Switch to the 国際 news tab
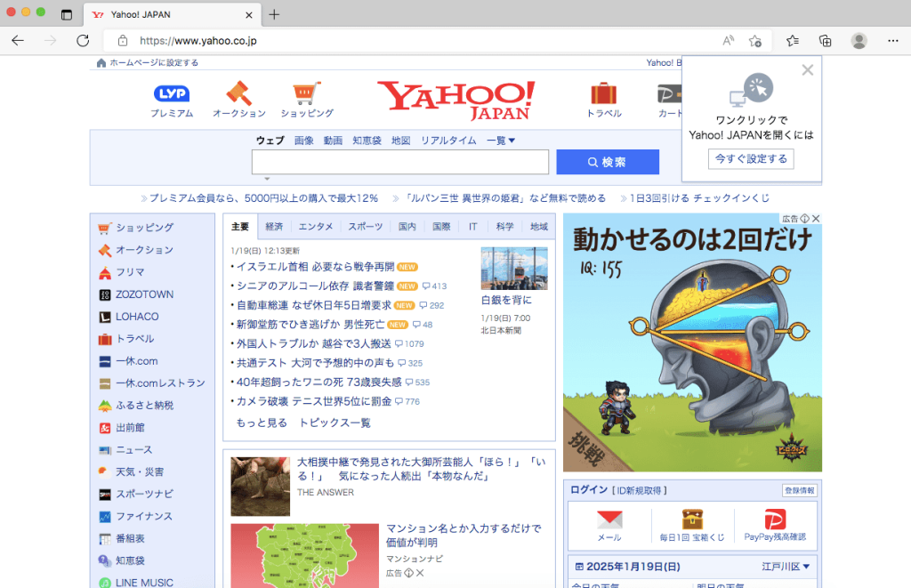The image size is (911, 588). [x=441, y=227]
